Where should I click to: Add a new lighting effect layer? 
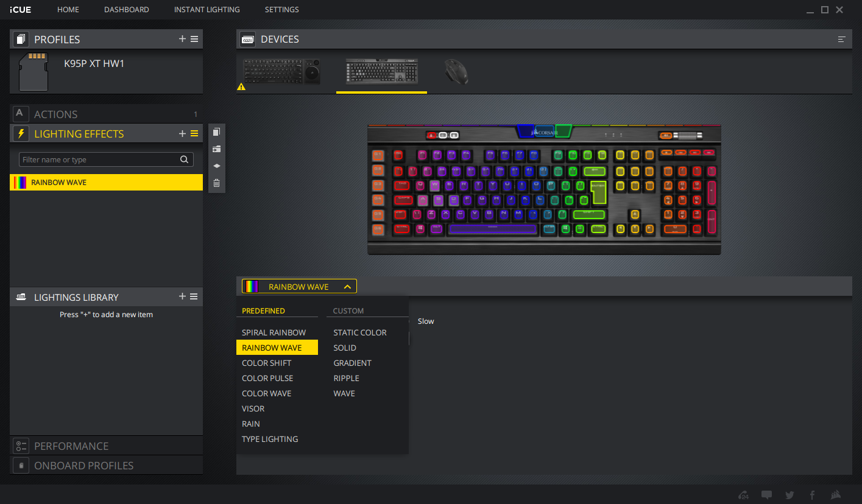pyautogui.click(x=182, y=133)
